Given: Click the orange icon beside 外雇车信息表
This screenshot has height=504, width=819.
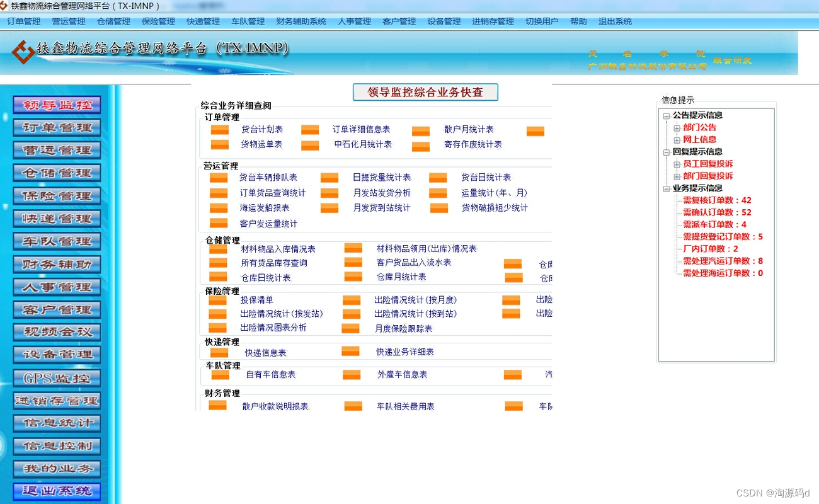Looking at the screenshot, I should click(x=352, y=375).
